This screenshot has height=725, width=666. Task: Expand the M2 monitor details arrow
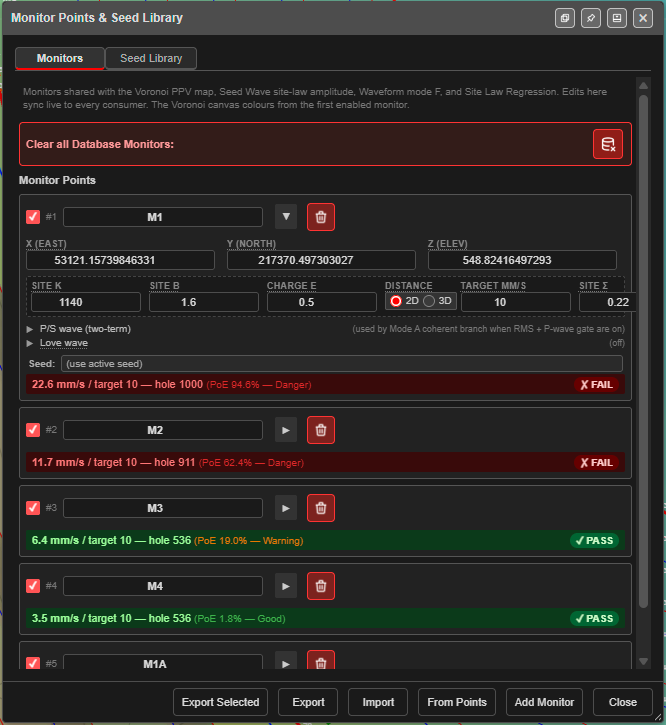coord(286,430)
